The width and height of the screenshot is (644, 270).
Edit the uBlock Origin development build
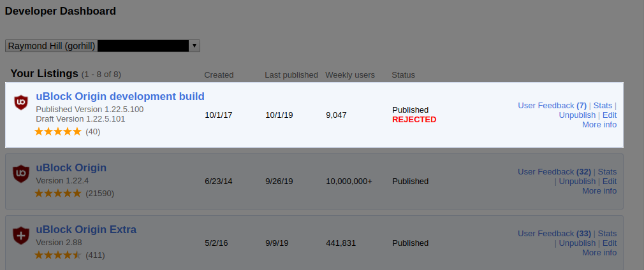pos(610,115)
